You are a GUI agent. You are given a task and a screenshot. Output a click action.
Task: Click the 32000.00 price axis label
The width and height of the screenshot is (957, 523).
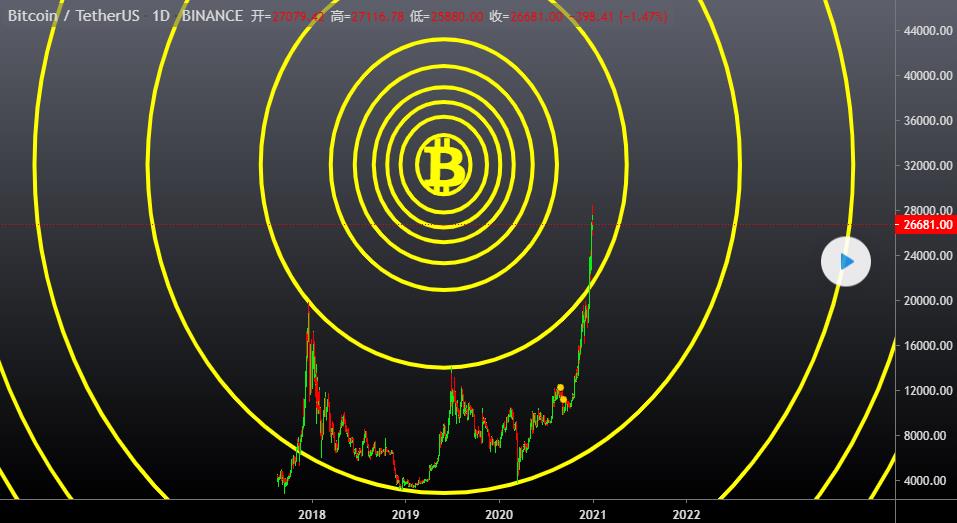928,165
